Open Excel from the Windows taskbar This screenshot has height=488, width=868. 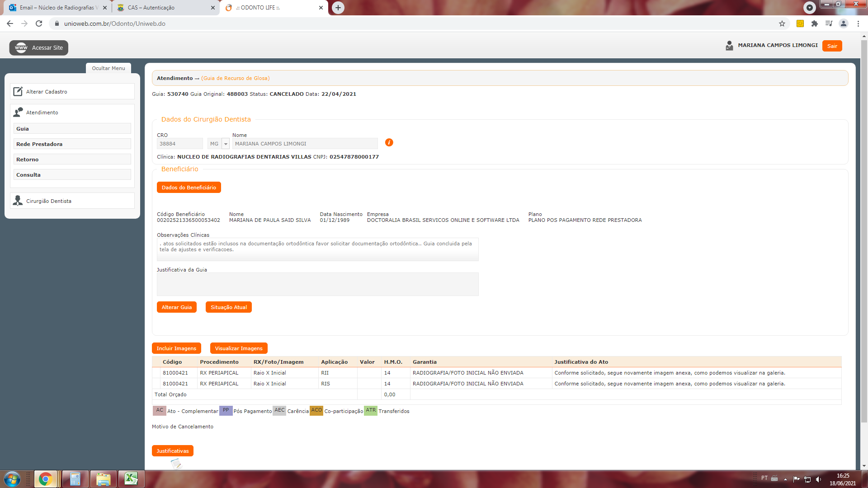pos(131,479)
